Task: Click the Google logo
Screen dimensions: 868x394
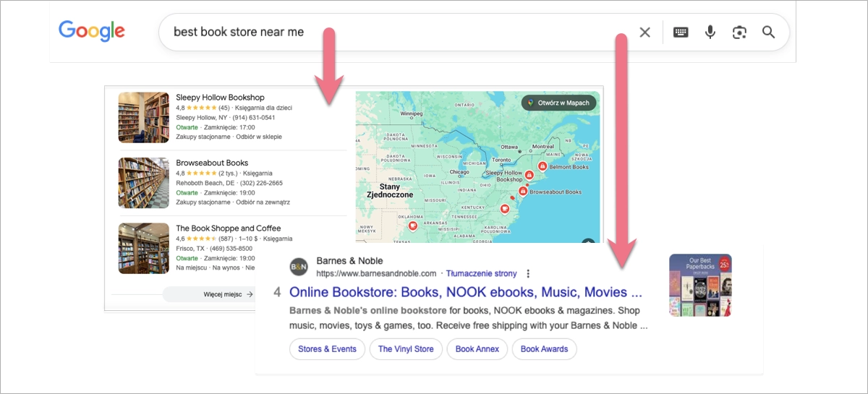Action: click(92, 31)
